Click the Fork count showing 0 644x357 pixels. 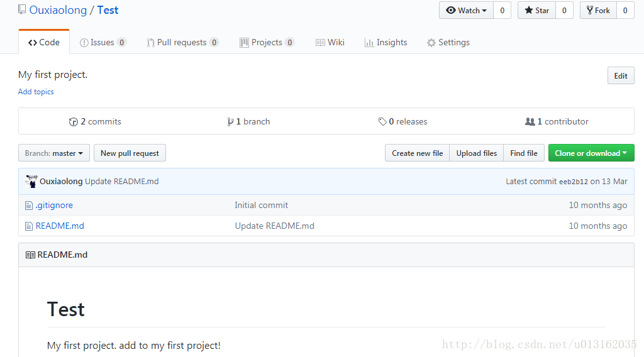pos(625,10)
